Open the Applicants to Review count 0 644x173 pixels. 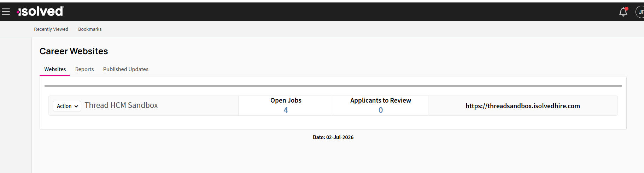[381, 110]
